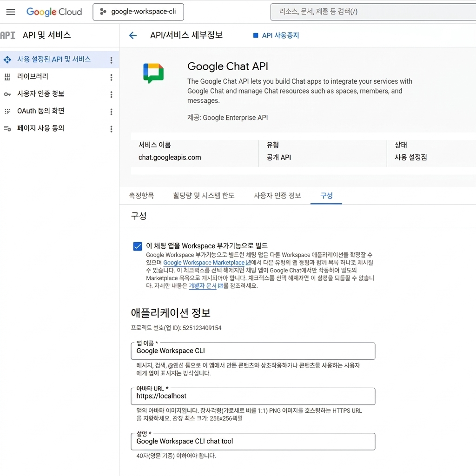Click the API 사용중지 button

276,35
